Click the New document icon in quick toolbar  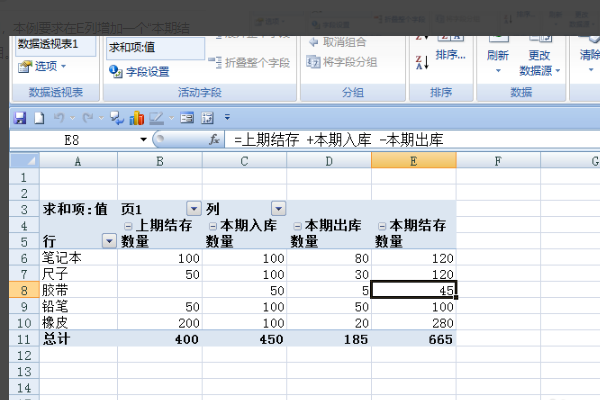pos(39,118)
